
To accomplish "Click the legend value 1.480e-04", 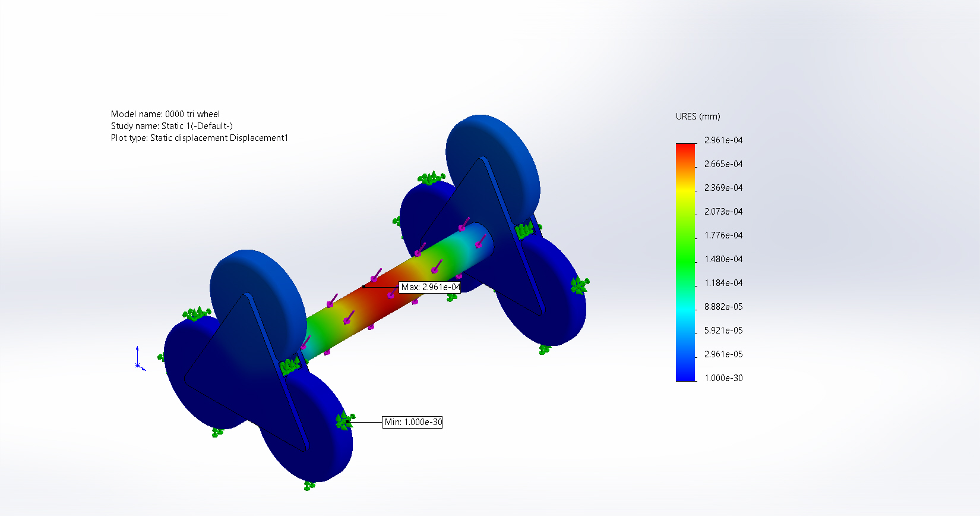I will (x=723, y=259).
